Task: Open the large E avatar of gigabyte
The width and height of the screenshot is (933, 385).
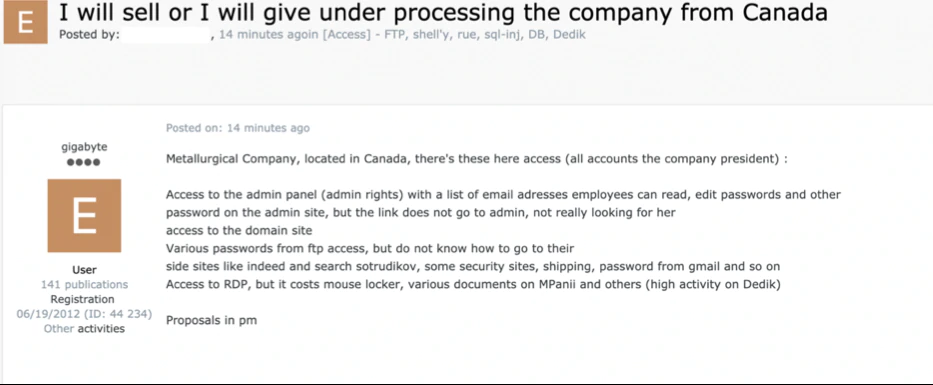Action: click(84, 215)
